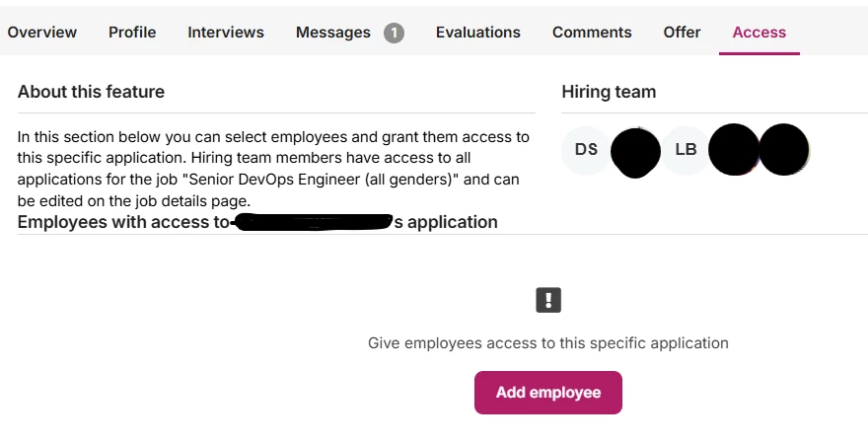The image size is (868, 444).
Task: Click the 'Employees with access to' heading
Action: pyautogui.click(x=123, y=222)
